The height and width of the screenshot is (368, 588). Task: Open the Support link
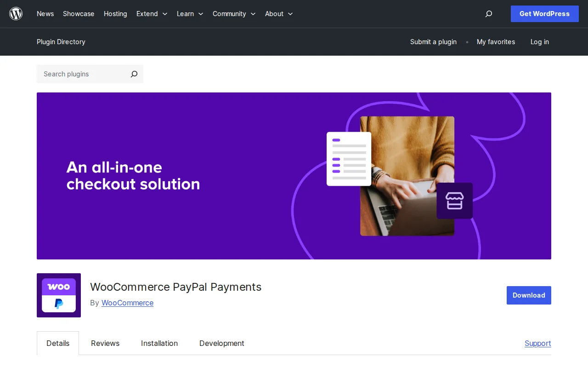pyautogui.click(x=537, y=343)
